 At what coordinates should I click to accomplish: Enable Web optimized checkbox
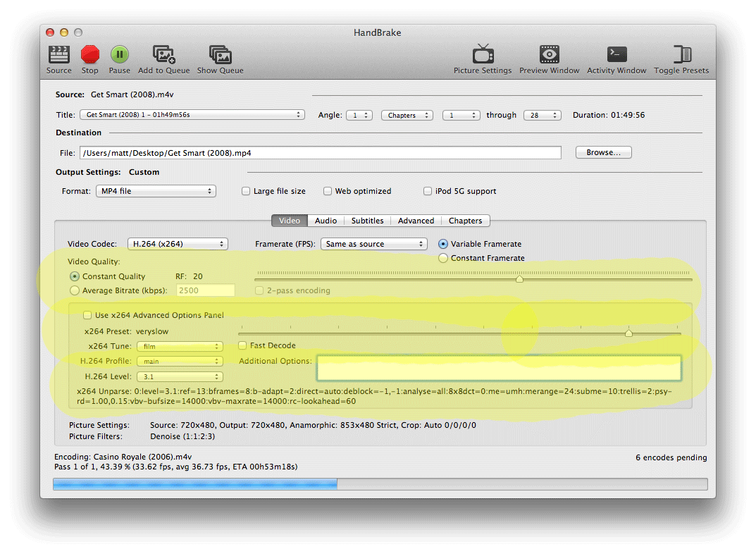pyautogui.click(x=328, y=191)
